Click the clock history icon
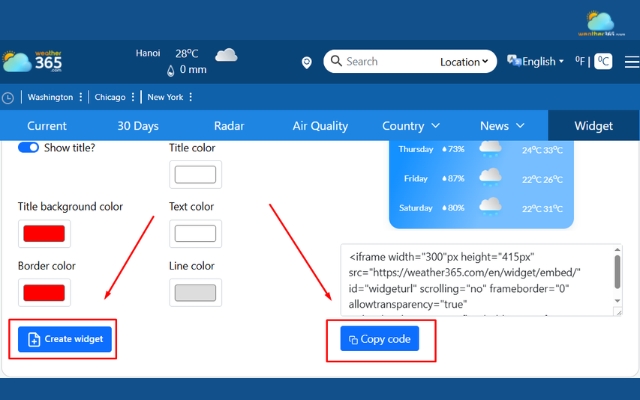Screen dimensions: 640x400 click(8, 98)
